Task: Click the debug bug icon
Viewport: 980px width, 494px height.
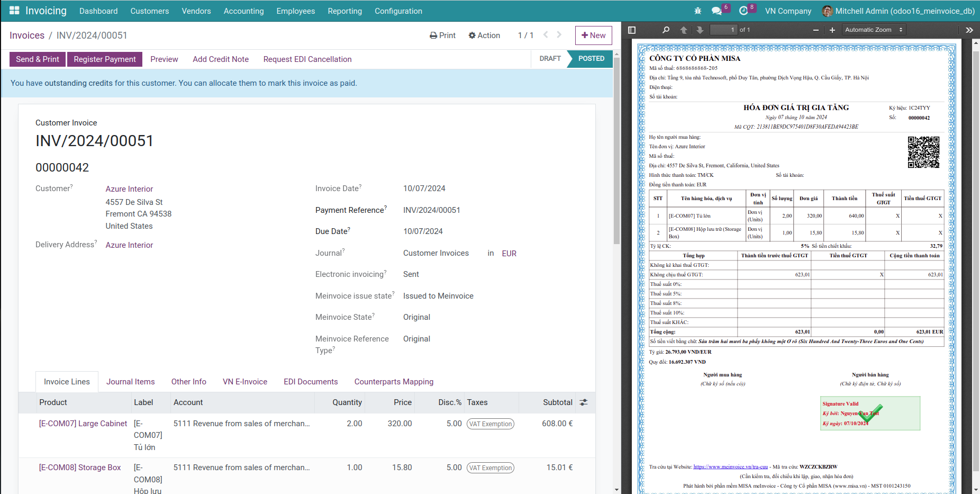Action: point(698,11)
